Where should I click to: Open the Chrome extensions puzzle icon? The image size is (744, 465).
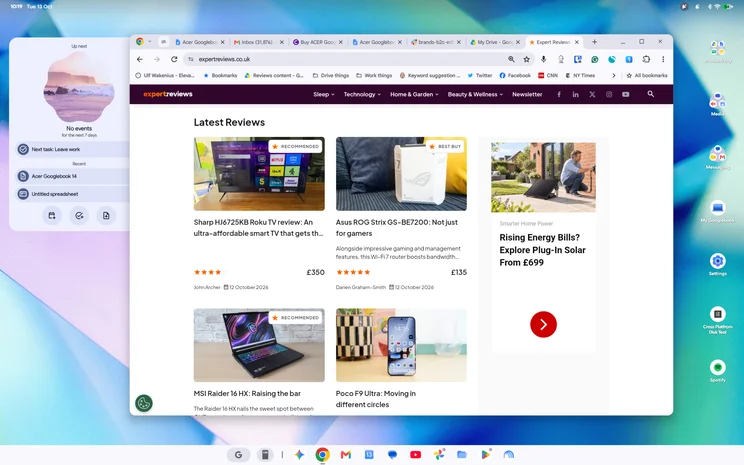coord(646,59)
